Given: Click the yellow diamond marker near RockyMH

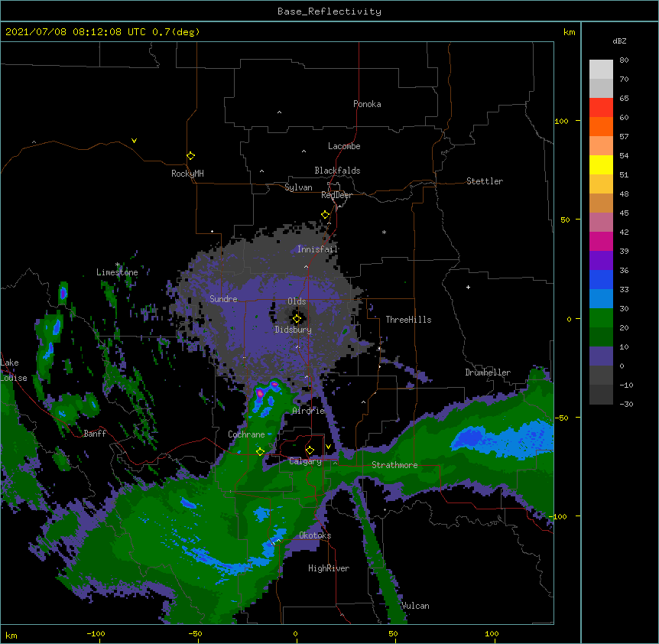Looking at the screenshot, I should pos(190,156).
